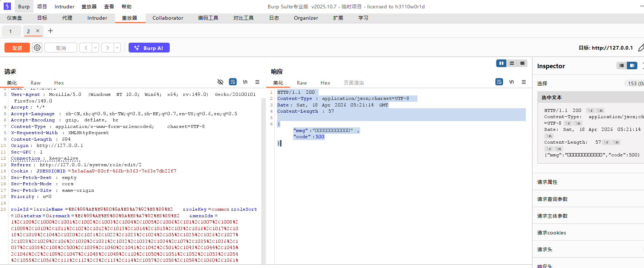Toggle word wrap in response panel
The width and height of the screenshot is (644, 268).
pos(499,82)
